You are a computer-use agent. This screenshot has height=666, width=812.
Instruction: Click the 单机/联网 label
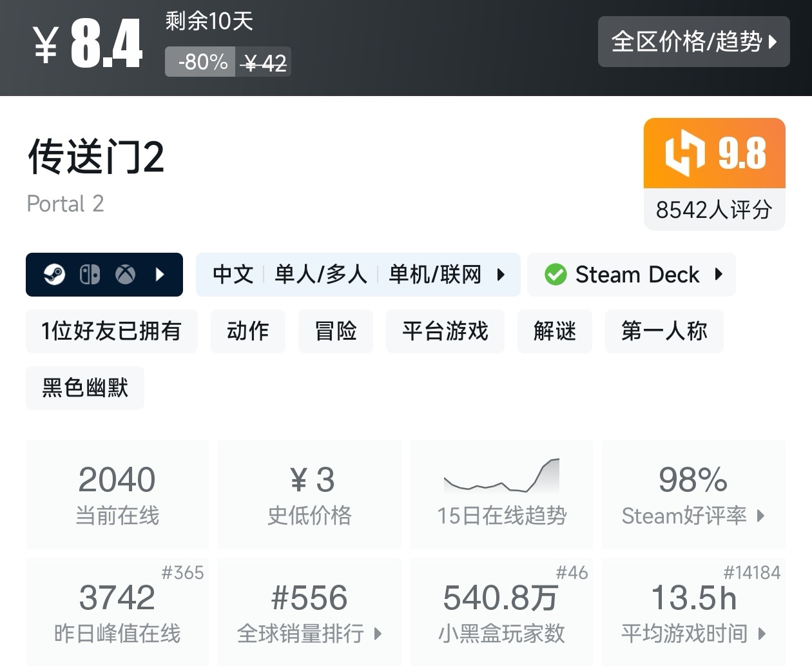(x=435, y=275)
